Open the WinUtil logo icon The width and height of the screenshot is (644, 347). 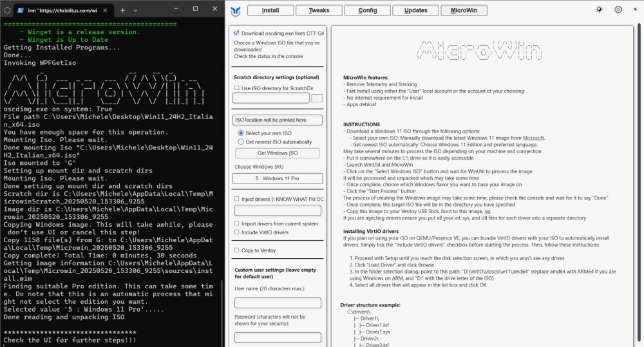pyautogui.click(x=235, y=11)
